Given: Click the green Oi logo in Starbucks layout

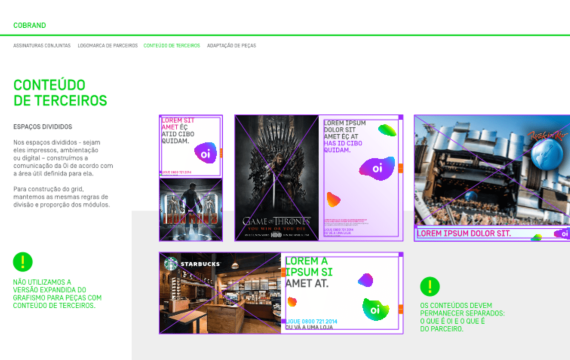Looking at the screenshot, I should tap(376, 309).
